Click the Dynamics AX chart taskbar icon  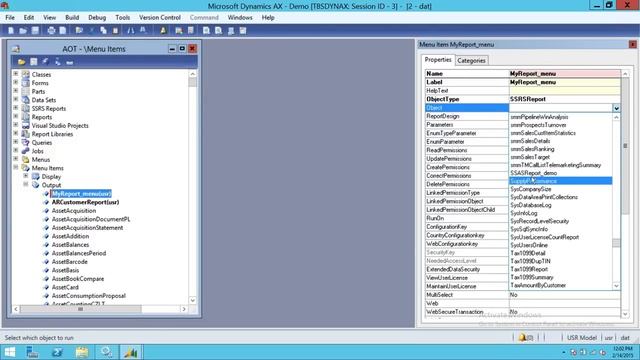[x=131, y=352]
